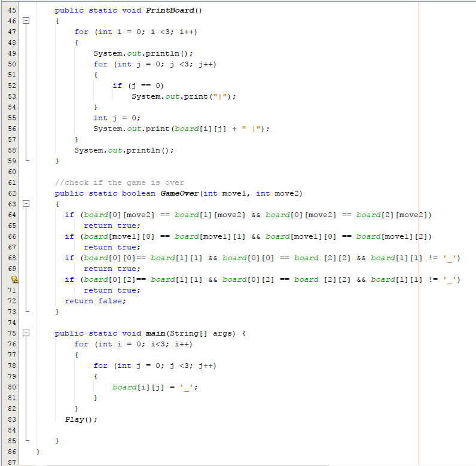Collapse the main method fold marker
This screenshot has height=466, width=476.
point(26,333)
